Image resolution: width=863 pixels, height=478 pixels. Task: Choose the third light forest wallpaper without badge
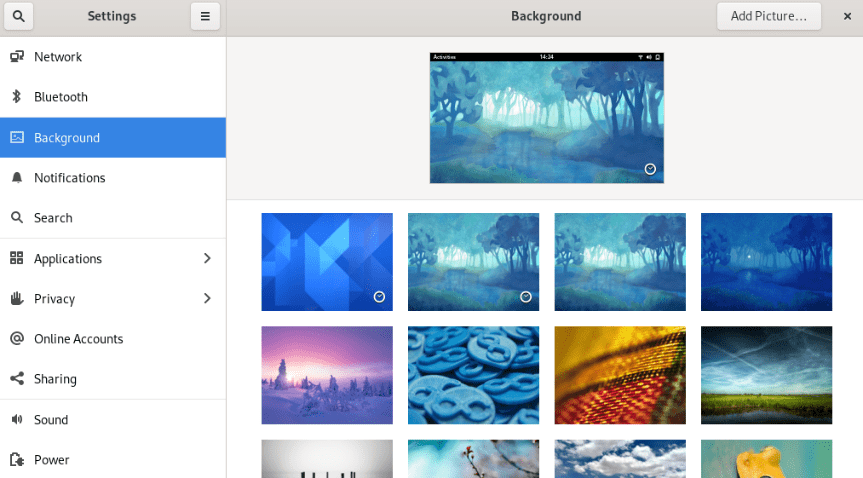620,262
